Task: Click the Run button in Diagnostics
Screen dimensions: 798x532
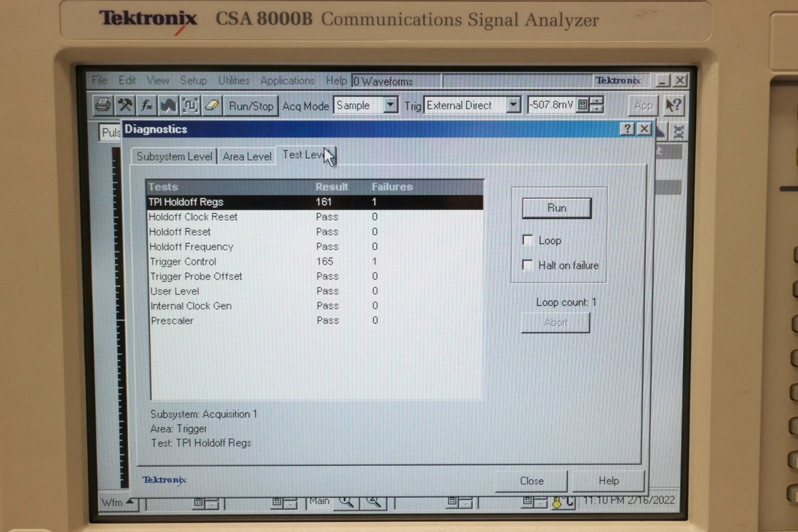Action: coord(557,208)
